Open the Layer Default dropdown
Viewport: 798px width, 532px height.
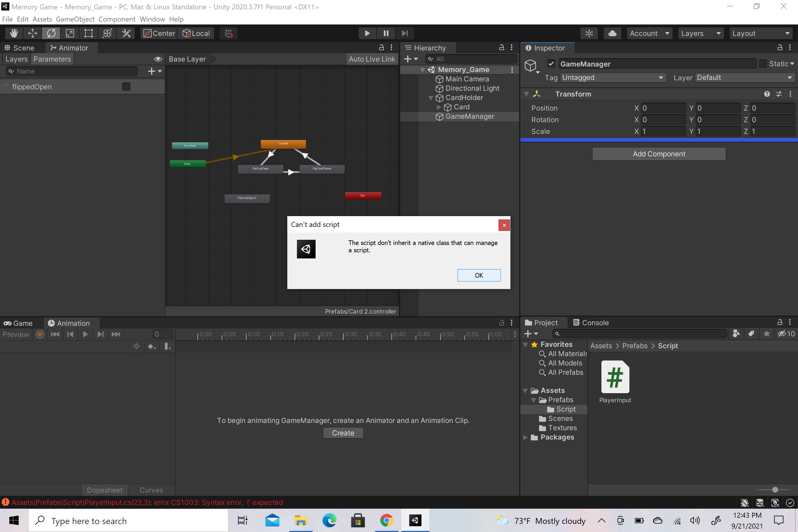tap(745, 78)
